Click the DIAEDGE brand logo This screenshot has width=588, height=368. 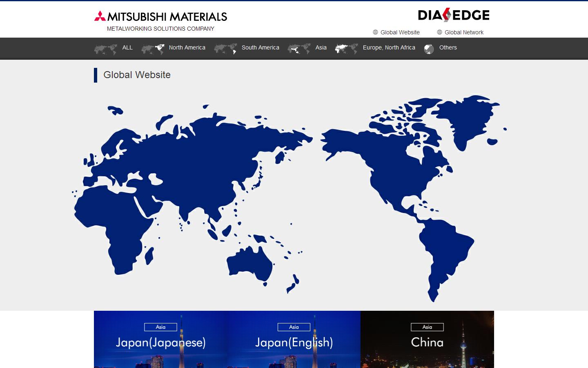453,15
